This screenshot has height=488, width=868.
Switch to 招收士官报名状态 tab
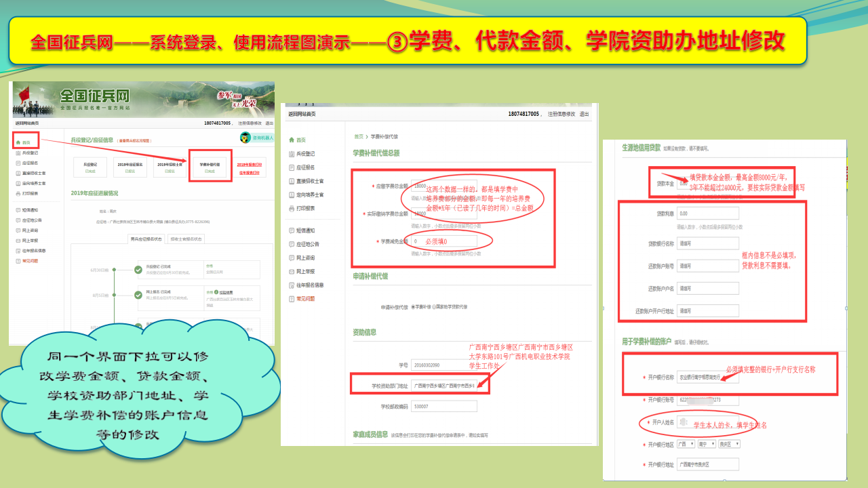pos(186,239)
